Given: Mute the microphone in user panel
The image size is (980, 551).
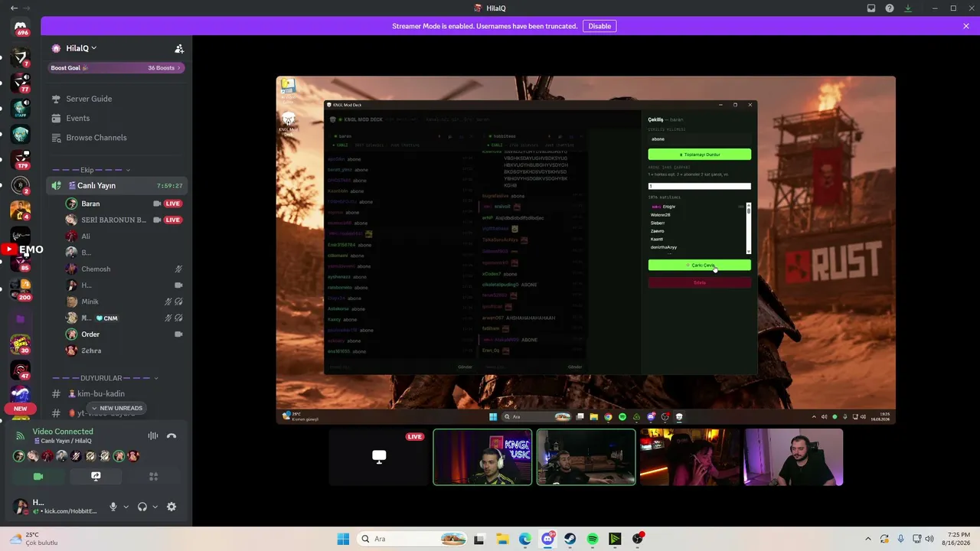Looking at the screenshot, I should point(113,507).
